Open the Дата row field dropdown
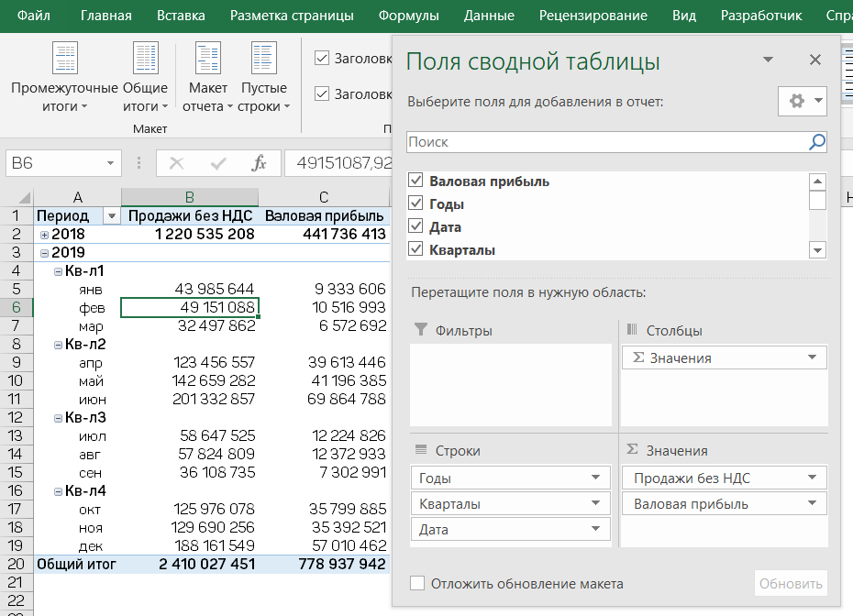853x616 pixels. [x=595, y=529]
